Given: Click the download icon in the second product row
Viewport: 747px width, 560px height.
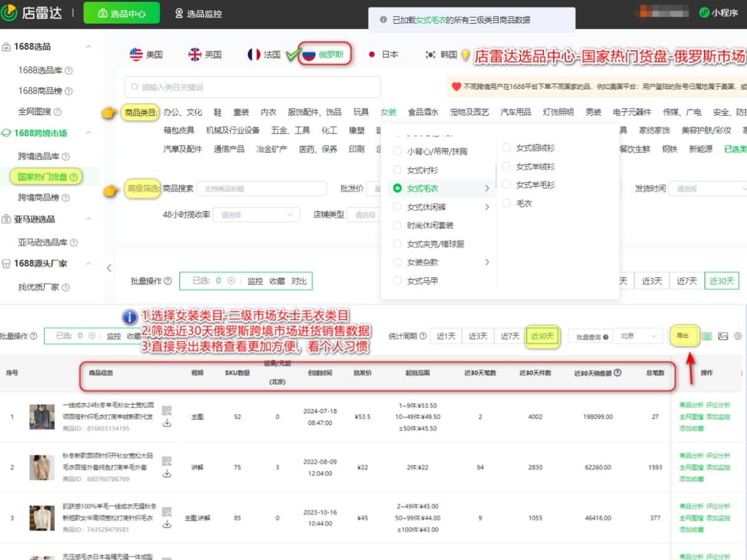Looking at the screenshot, I should 167,473.
